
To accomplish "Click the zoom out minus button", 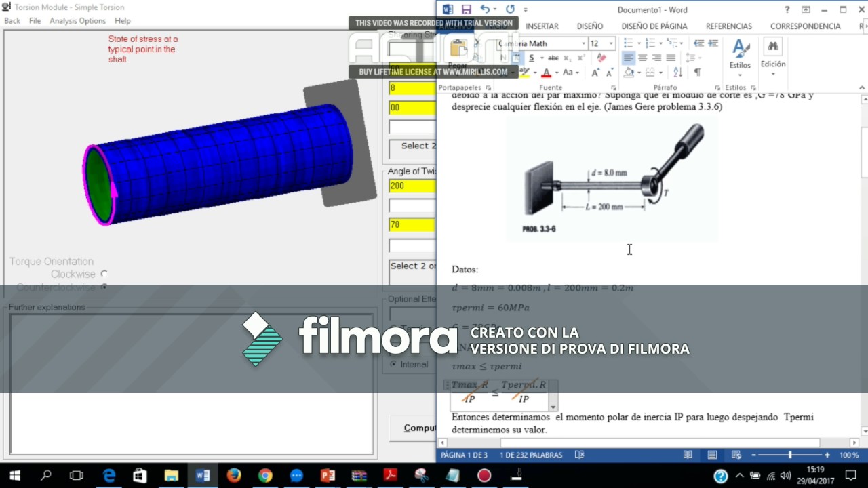I will (753, 455).
